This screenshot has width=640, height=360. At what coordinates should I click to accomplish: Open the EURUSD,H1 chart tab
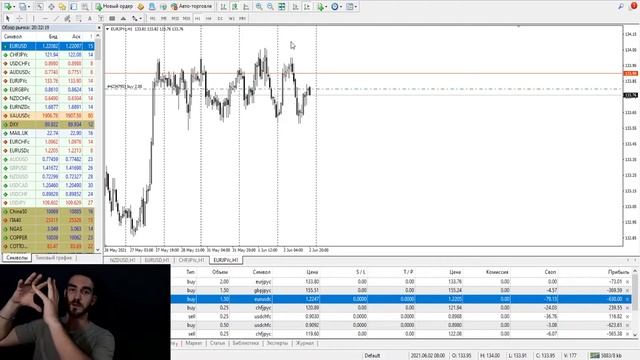pyautogui.click(x=157, y=260)
